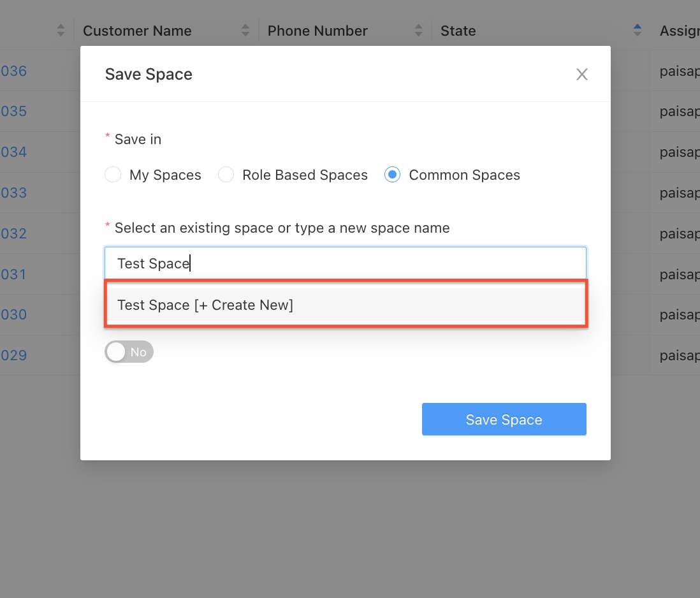This screenshot has width=700, height=598.
Task: Open the record link ending in 030
Action: 13,314
